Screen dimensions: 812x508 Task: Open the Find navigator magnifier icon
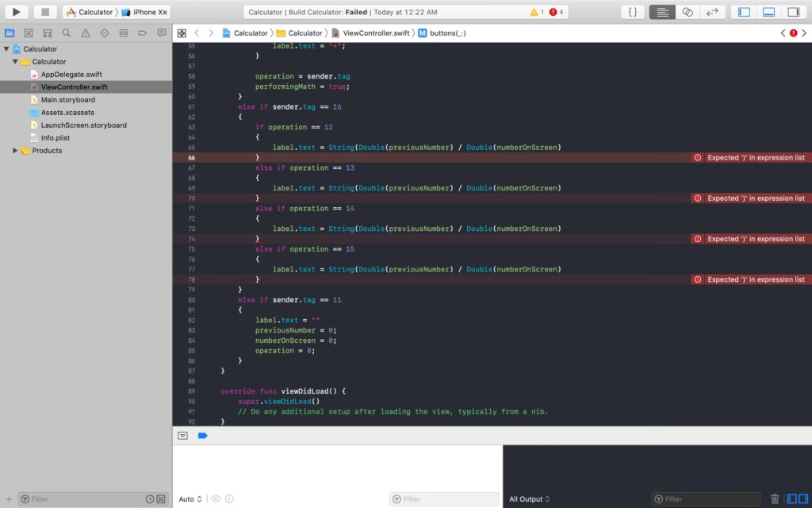[x=66, y=33]
